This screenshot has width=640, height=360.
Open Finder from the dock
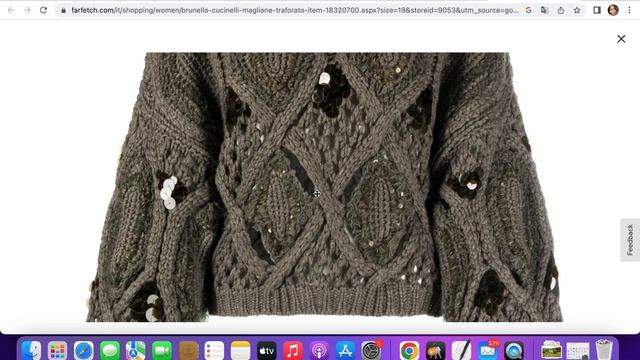[x=31, y=350]
